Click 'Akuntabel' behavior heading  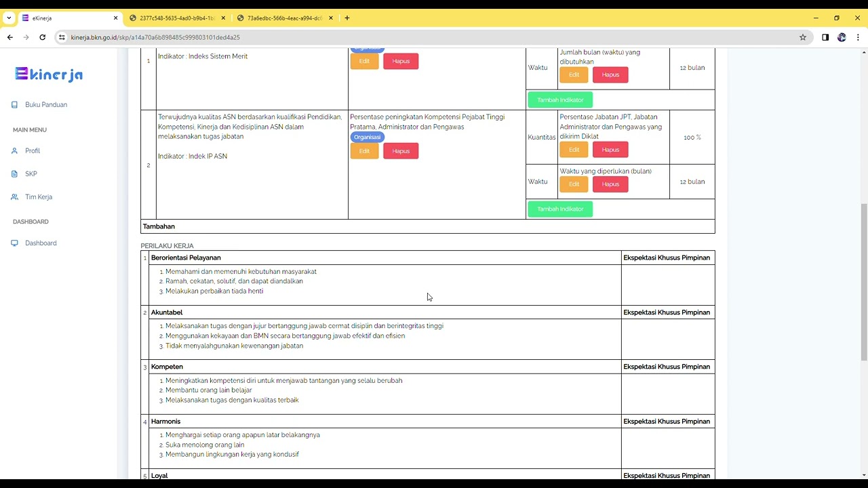(167, 312)
